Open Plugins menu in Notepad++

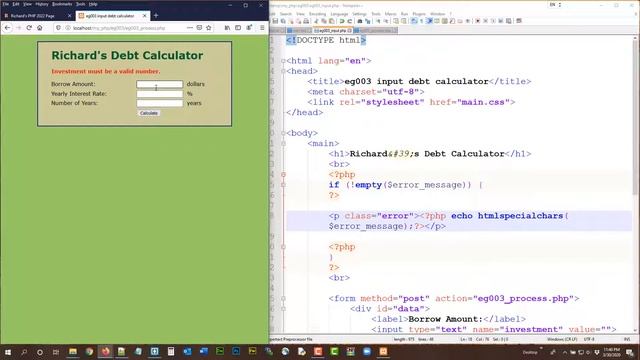tap(419, 14)
